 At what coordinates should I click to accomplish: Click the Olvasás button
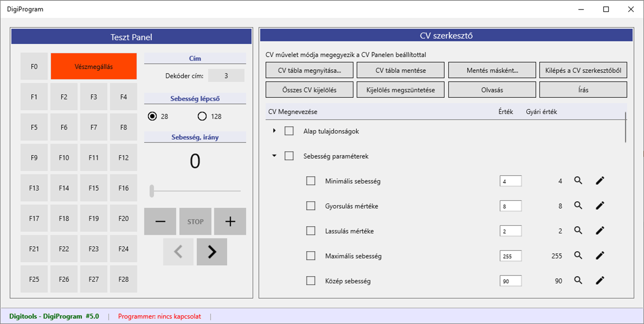click(492, 89)
